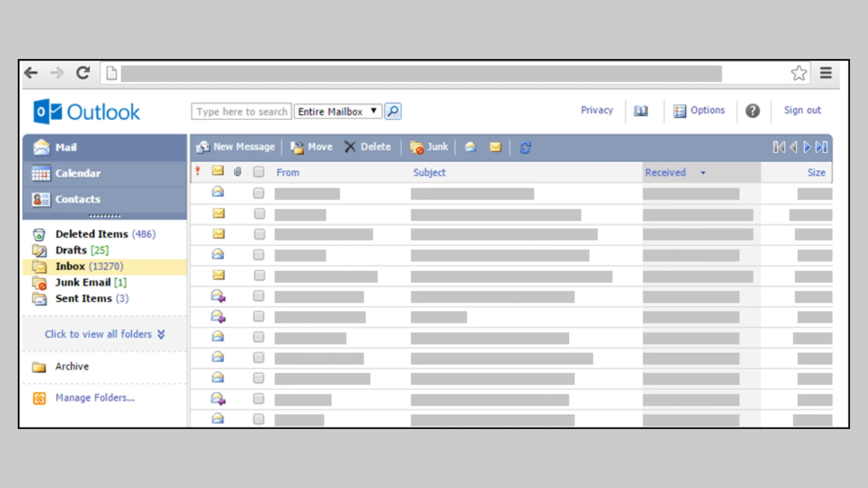Sort by message type envelope column header

click(x=218, y=170)
